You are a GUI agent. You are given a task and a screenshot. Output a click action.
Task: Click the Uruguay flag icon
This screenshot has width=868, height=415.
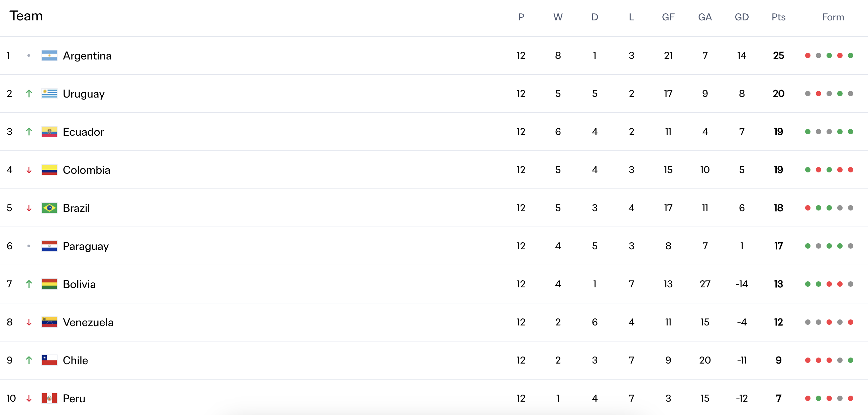tap(49, 94)
